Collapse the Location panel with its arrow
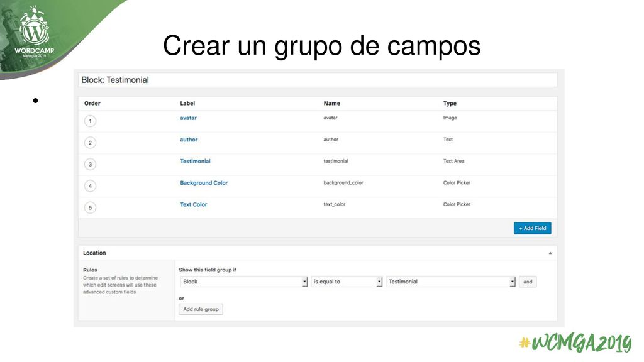 pos(550,253)
